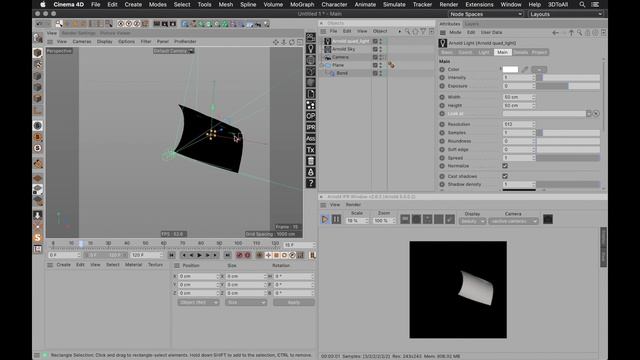The width and height of the screenshot is (640, 360).
Task: Click the render view clapper icon
Action: point(157,24)
